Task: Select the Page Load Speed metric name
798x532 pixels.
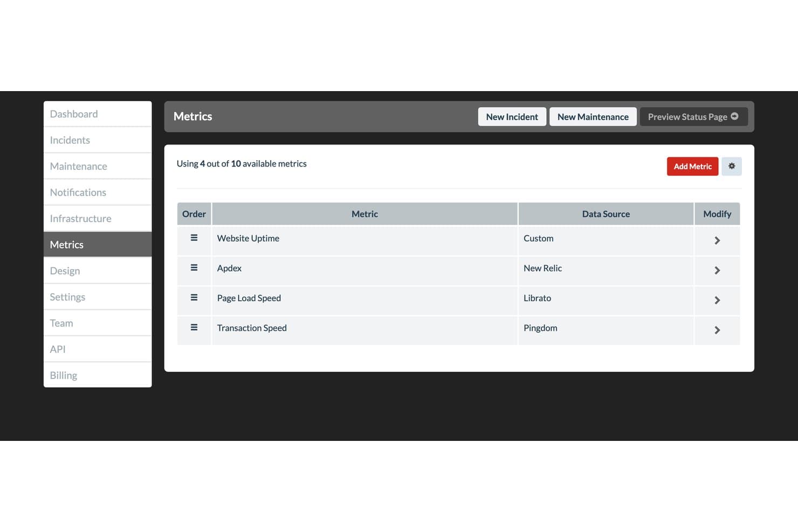Action: click(x=249, y=298)
